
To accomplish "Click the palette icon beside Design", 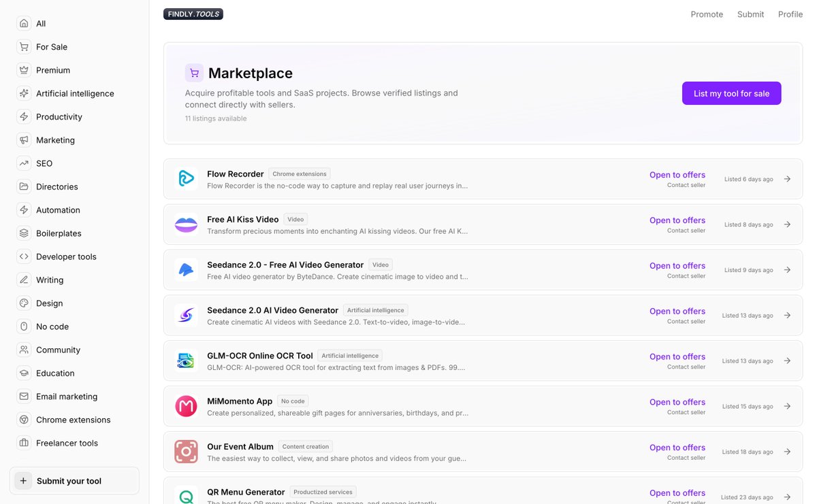I will (x=24, y=303).
